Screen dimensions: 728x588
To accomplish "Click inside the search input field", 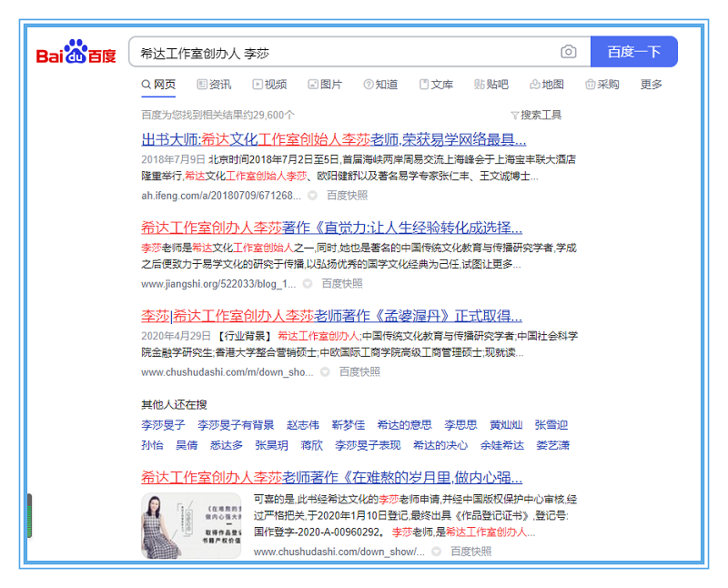I will click(x=346, y=52).
